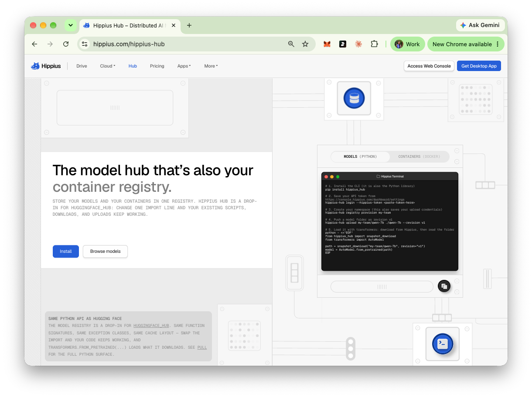Click Access Web Console button

pyautogui.click(x=429, y=66)
